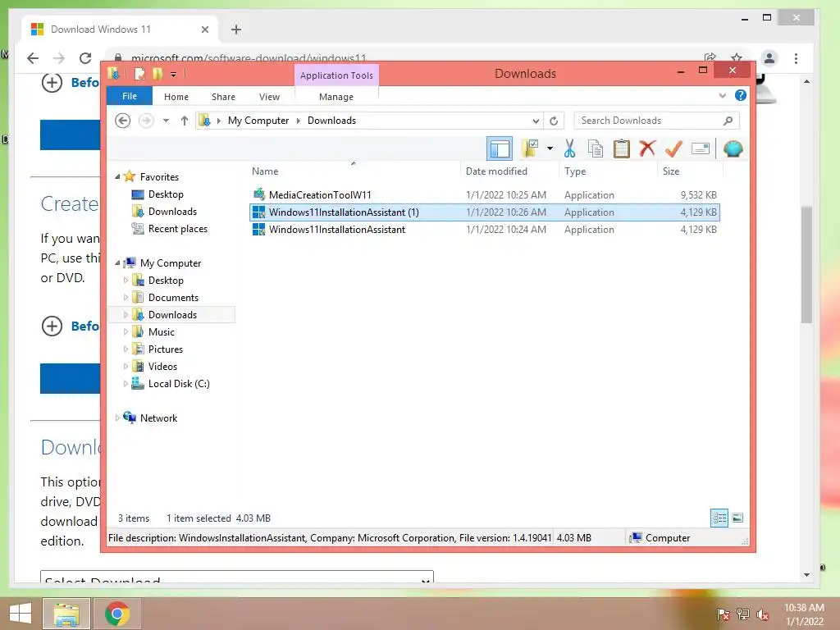Viewport: 840px width, 630px height.
Task: Sort files by the Name column header
Action: coord(354,171)
